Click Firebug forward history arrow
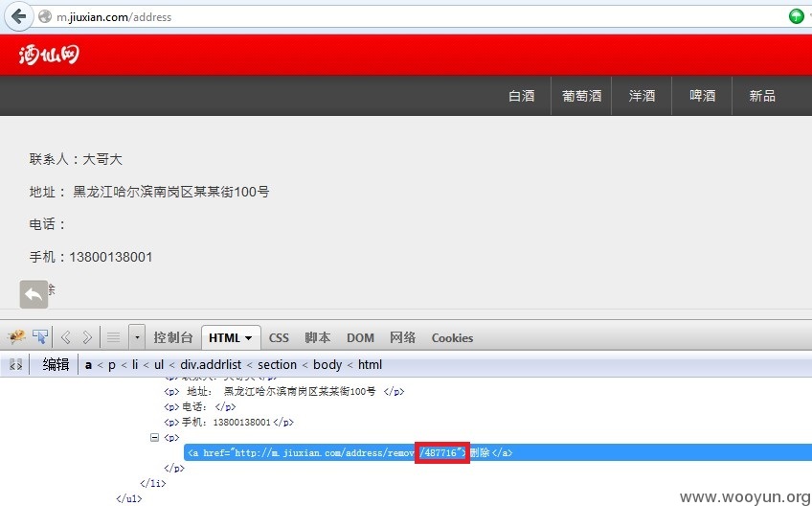 (x=87, y=338)
